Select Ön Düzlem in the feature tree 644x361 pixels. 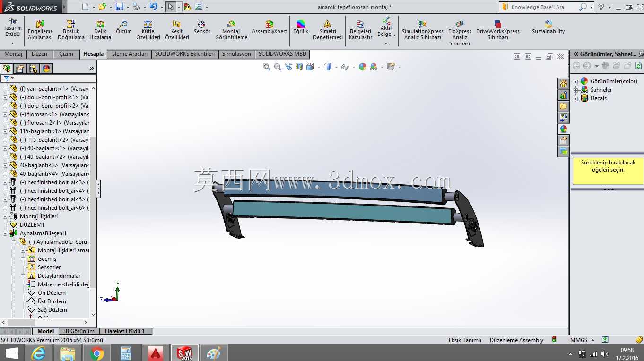[52, 293]
